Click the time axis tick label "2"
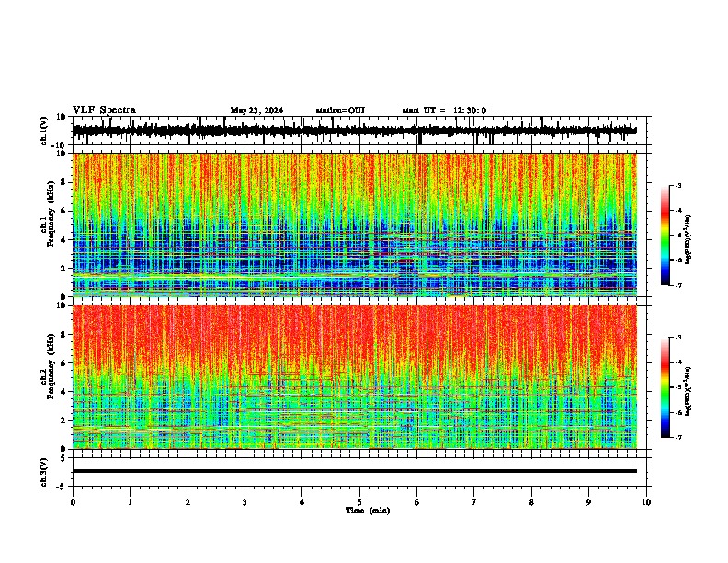The image size is (728, 563). click(x=188, y=502)
